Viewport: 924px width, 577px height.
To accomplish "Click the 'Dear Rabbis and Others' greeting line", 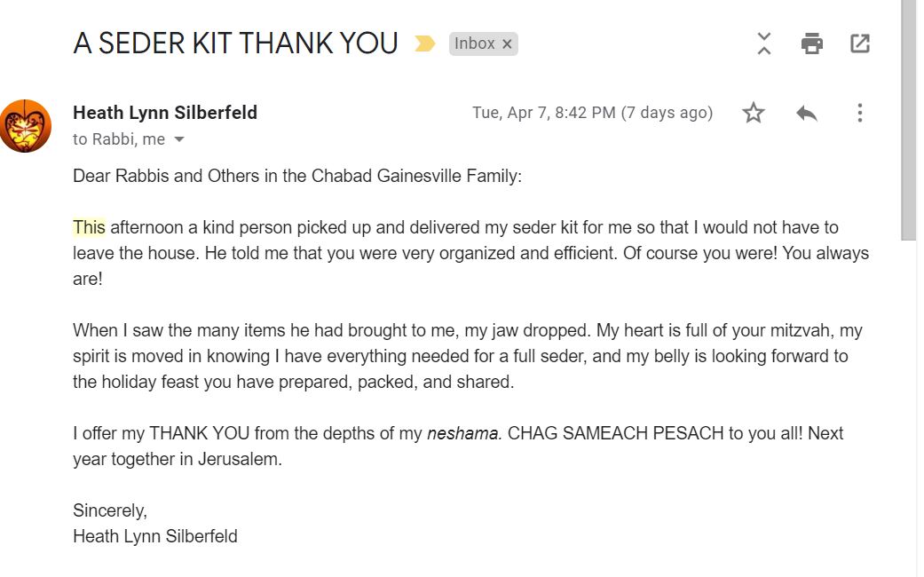I will click(x=297, y=176).
